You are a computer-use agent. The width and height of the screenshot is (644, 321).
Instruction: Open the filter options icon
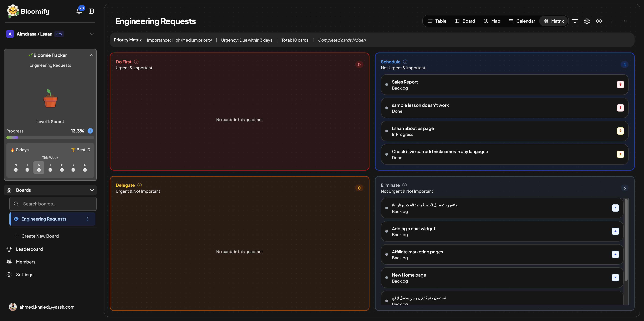click(x=575, y=21)
